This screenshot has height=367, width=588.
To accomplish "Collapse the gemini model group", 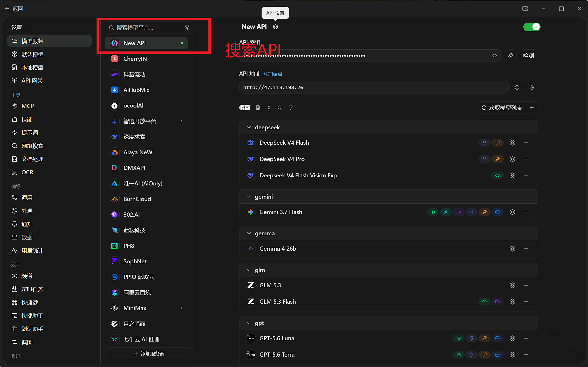I will coord(249,197).
